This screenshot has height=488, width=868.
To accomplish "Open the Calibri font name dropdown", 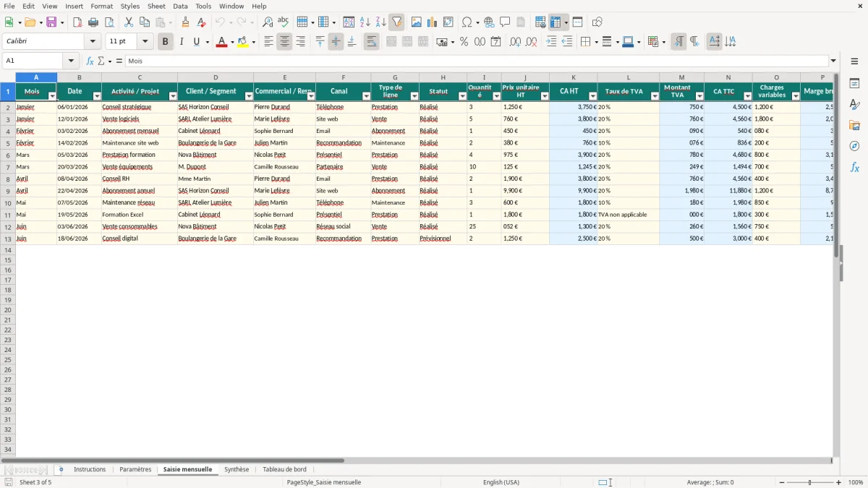I will pyautogui.click(x=93, y=42).
